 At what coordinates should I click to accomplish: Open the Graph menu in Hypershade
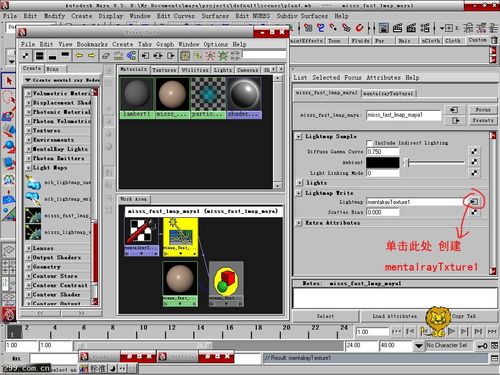click(x=165, y=44)
